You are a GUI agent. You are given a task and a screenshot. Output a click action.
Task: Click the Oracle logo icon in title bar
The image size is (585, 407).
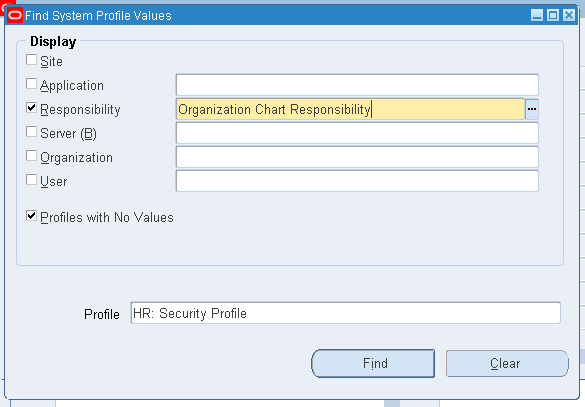(15, 15)
